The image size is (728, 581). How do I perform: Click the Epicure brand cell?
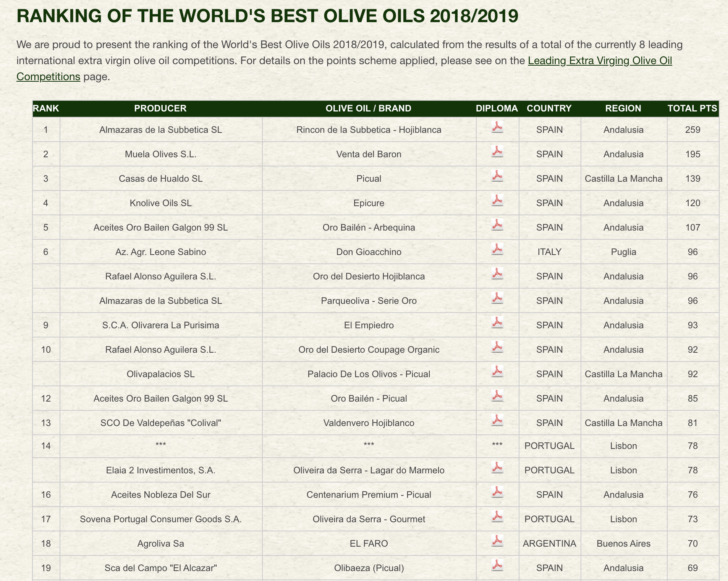[x=369, y=203]
